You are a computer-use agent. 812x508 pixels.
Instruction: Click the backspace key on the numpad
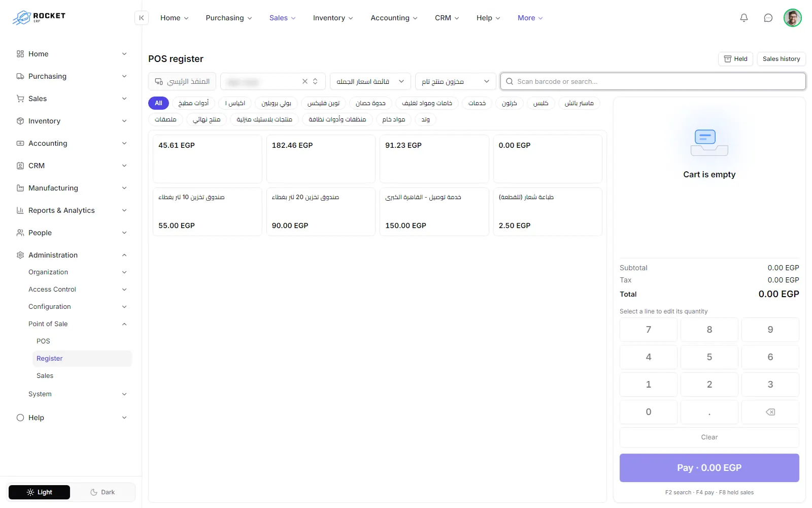pos(770,412)
